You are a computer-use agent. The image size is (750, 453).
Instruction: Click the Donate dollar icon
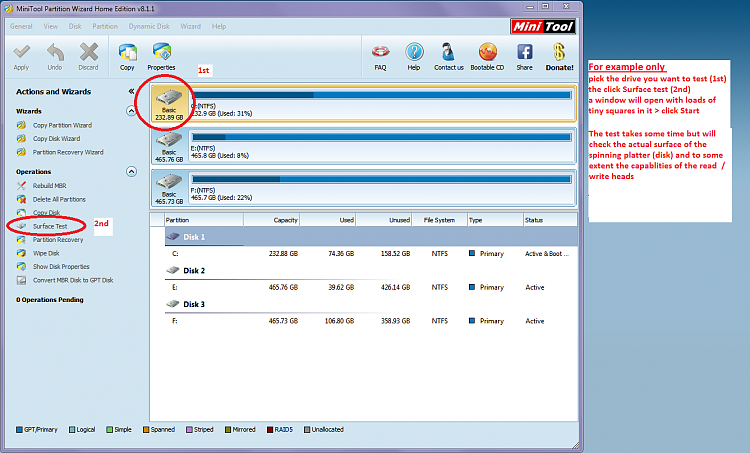(x=559, y=52)
